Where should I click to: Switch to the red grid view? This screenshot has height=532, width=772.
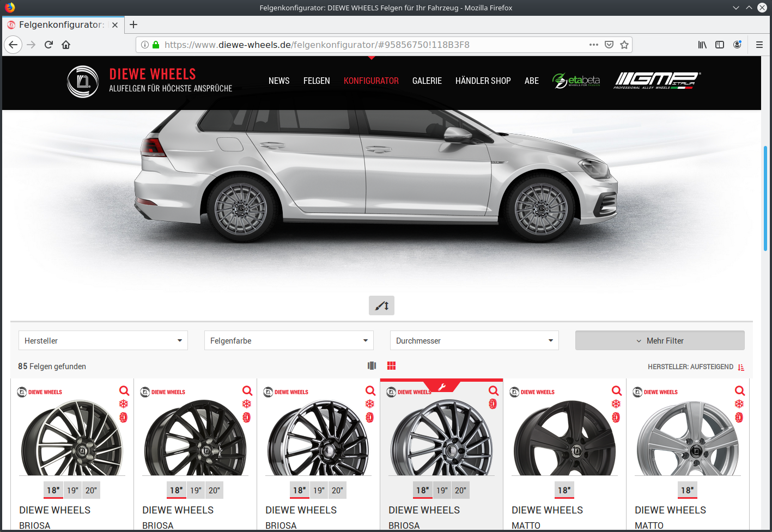pyautogui.click(x=391, y=366)
